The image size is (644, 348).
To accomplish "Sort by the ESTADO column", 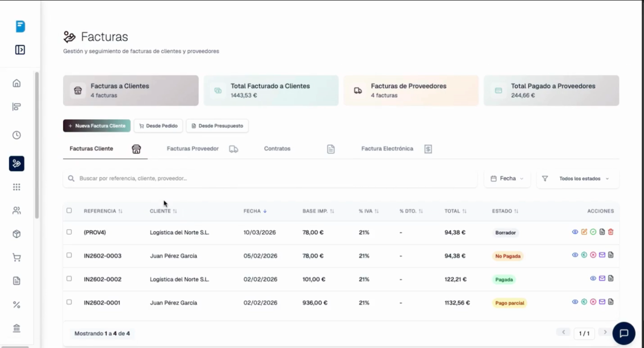I will 505,211.
